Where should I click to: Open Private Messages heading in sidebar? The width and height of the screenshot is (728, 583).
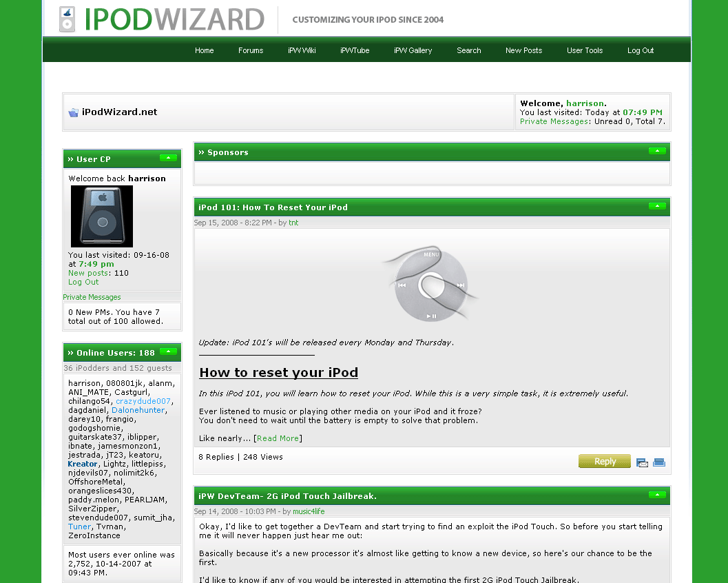(x=92, y=297)
